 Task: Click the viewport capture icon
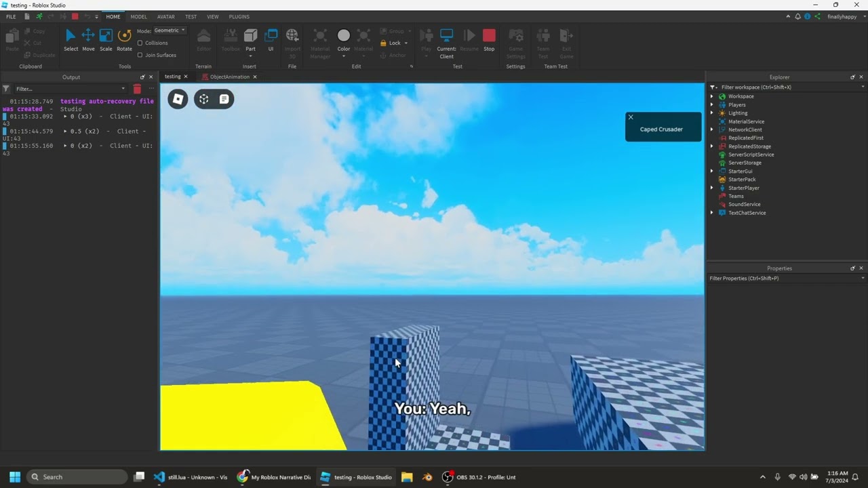coord(203,99)
